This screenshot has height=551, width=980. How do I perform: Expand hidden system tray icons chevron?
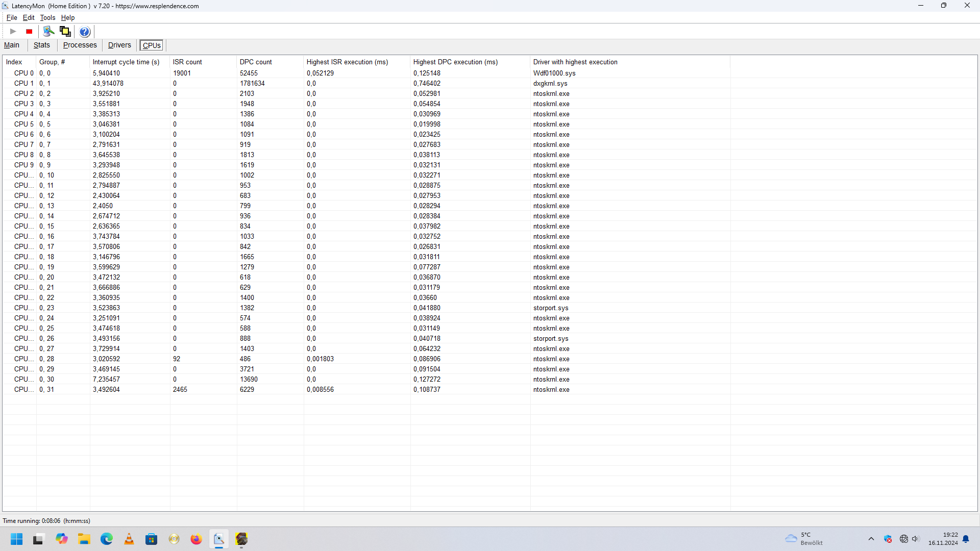871,539
